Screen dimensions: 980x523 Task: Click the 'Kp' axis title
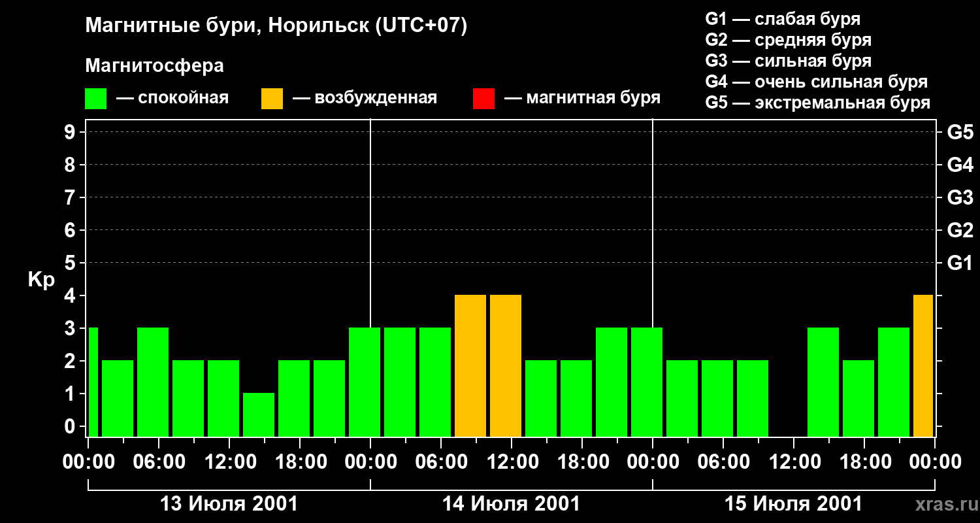point(41,280)
